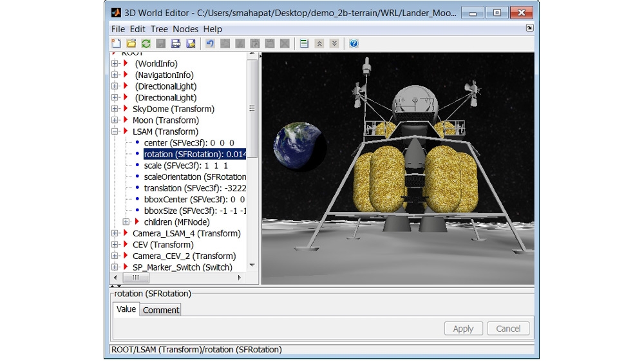
Task: Expand the Moon (Transform) node
Action: click(115, 120)
